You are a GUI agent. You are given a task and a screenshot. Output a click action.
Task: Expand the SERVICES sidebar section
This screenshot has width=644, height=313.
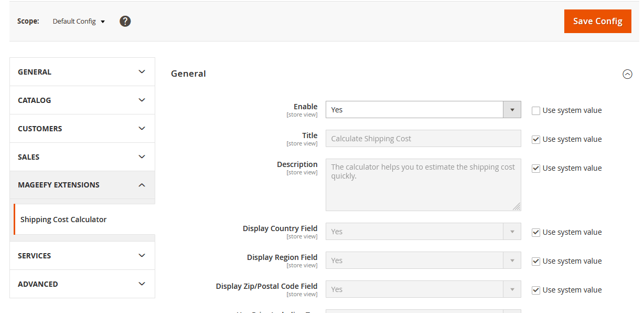pyautogui.click(x=82, y=256)
